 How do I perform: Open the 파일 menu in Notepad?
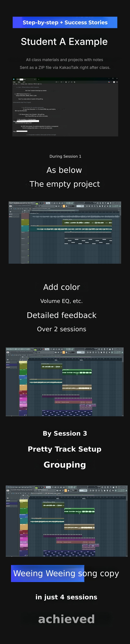point(14,82)
